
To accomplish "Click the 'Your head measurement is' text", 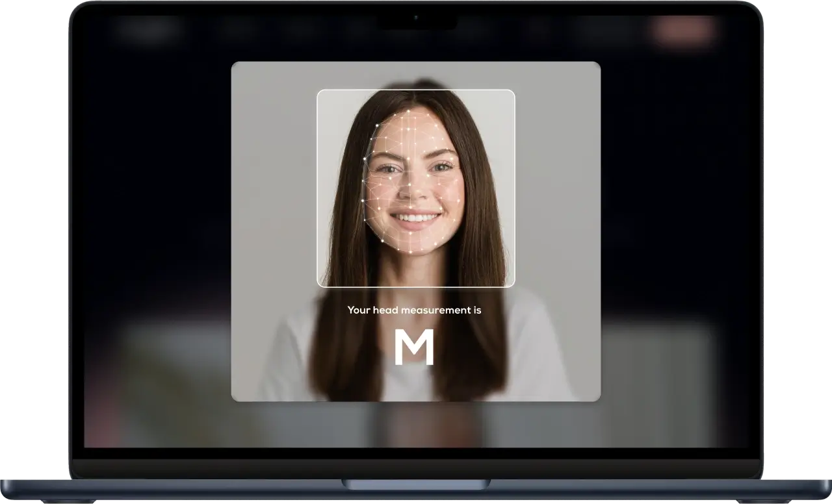I will (x=414, y=310).
